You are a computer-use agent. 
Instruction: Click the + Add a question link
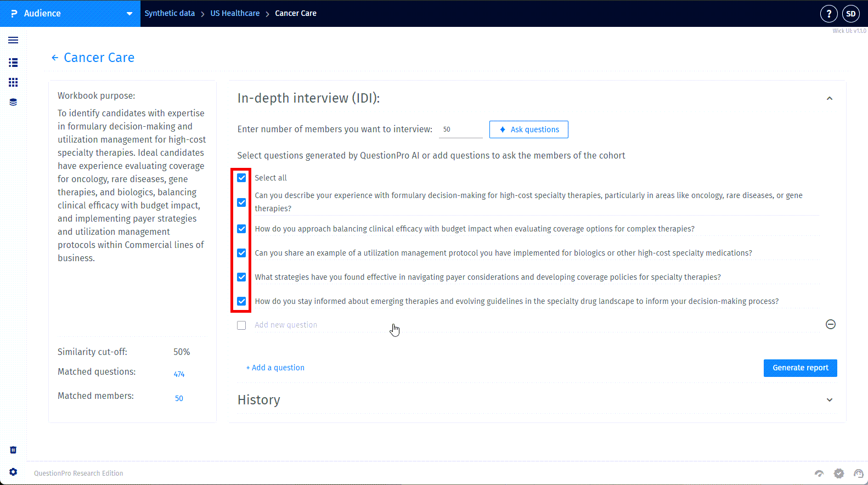[275, 368]
